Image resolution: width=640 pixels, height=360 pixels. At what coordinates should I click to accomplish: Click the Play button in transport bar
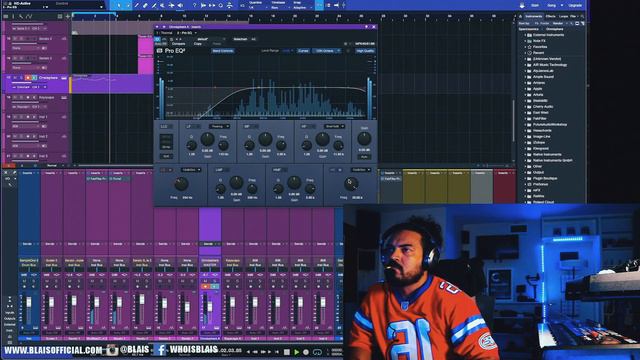coord(297,352)
